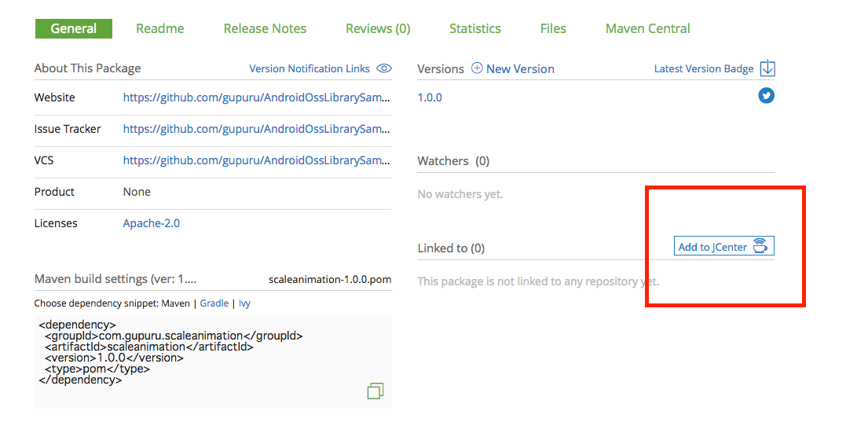
Task: Select the Maven dependency snippet option
Action: click(176, 303)
